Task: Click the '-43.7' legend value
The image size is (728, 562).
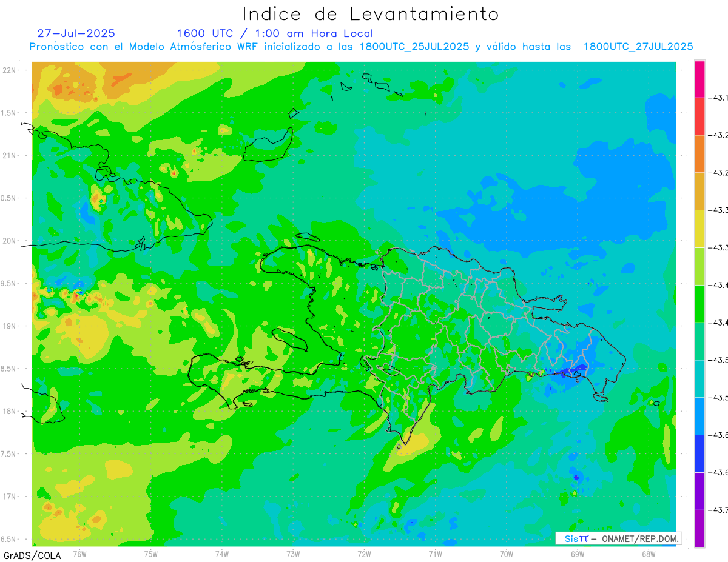Action: click(718, 510)
